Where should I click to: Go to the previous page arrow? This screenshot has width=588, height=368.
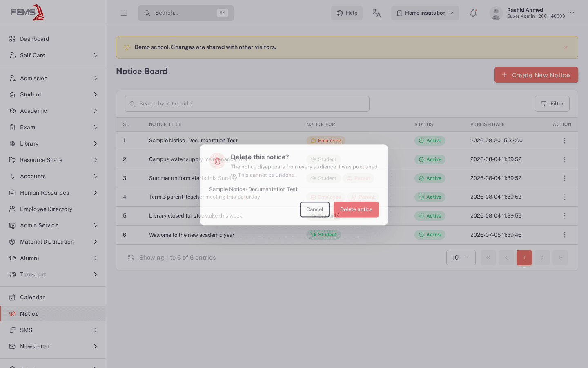click(506, 258)
